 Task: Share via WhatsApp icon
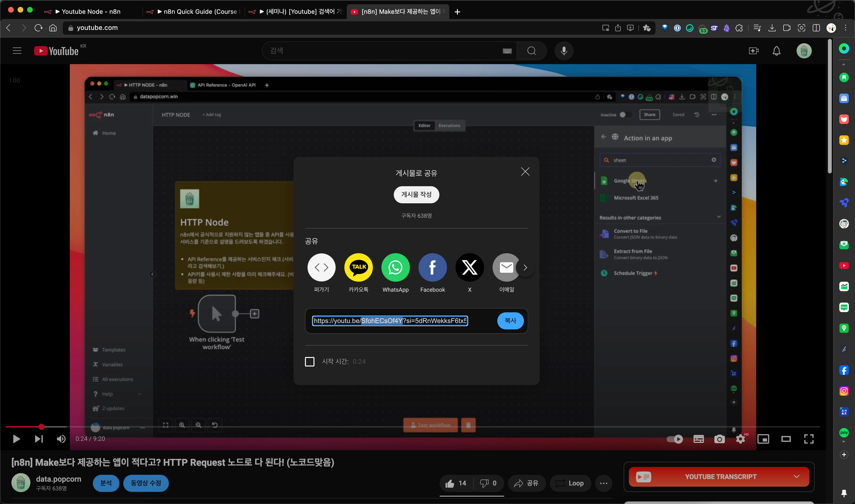pos(395,267)
